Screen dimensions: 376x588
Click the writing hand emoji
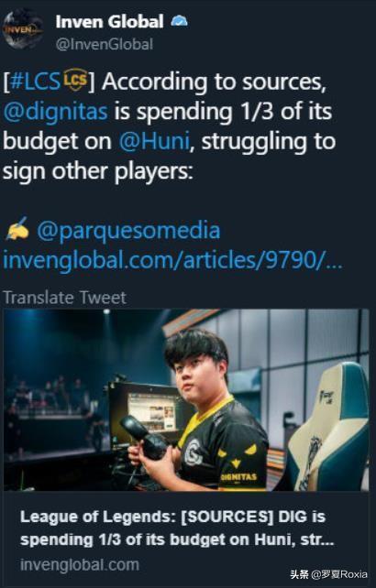coord(17,229)
